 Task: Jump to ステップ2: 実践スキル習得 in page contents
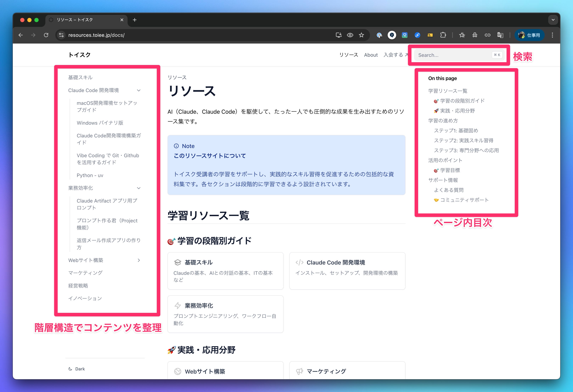463,140
